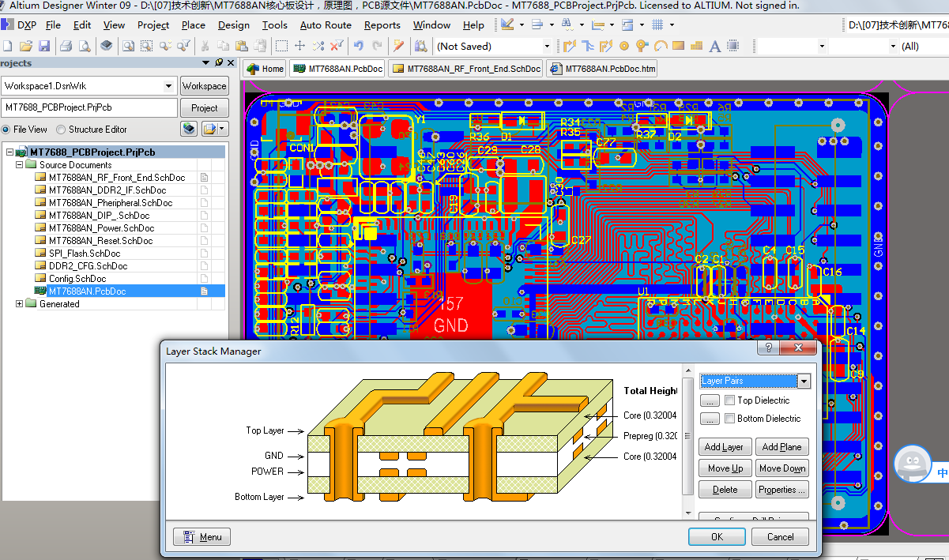Screen dimensions: 949x560
Task: Confirm Layer Stack Manager with OK
Action: pos(717,537)
